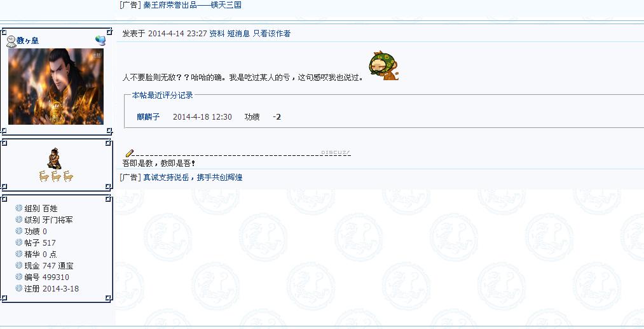Click the -2 rating score value
This screenshot has height=329, width=644.
tap(277, 117)
